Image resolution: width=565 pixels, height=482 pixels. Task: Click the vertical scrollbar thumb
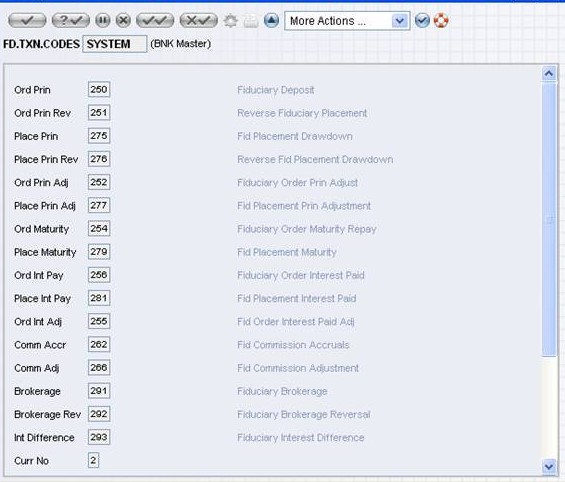click(549, 220)
